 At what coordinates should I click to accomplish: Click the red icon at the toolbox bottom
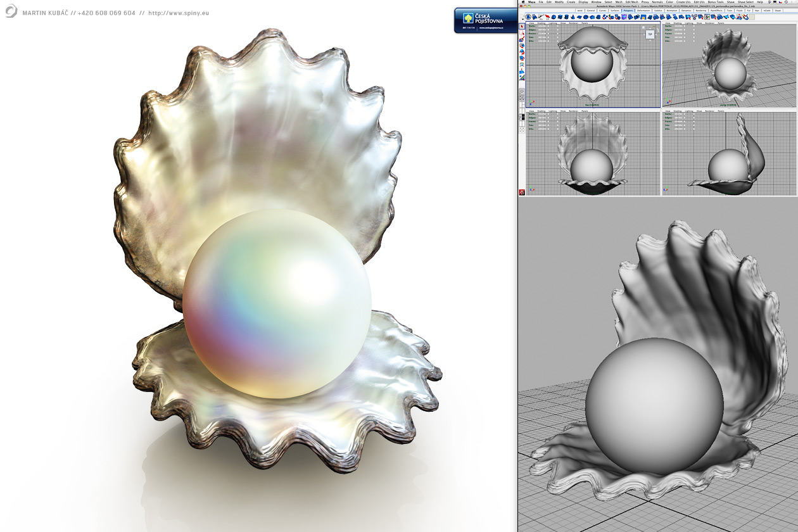point(522,192)
